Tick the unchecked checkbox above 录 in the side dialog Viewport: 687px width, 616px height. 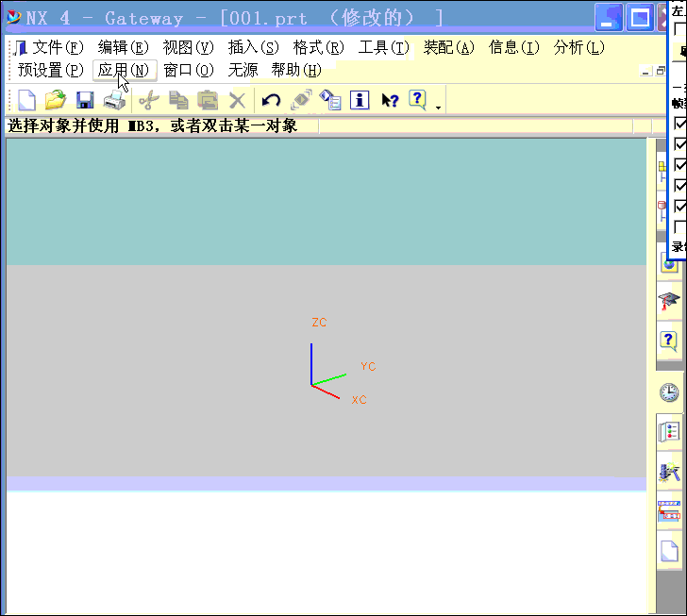(x=680, y=226)
